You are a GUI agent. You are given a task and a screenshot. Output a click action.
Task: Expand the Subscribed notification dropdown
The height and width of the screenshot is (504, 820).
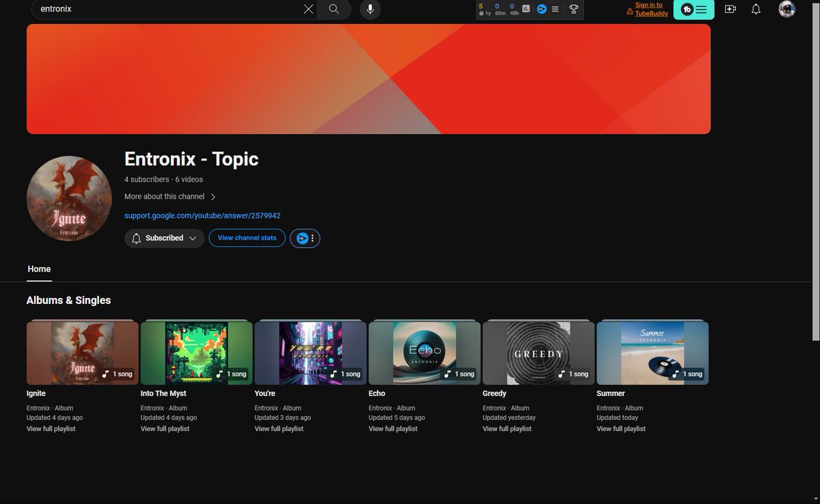pos(164,238)
